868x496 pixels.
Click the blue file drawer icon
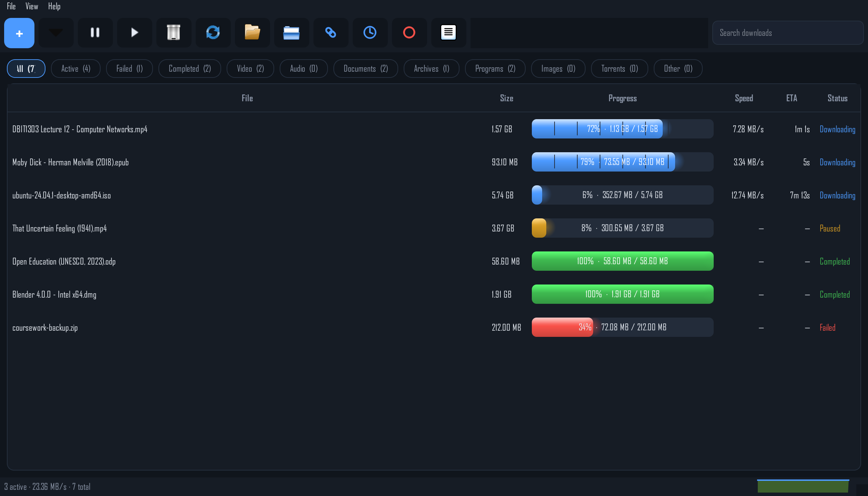pos(291,33)
